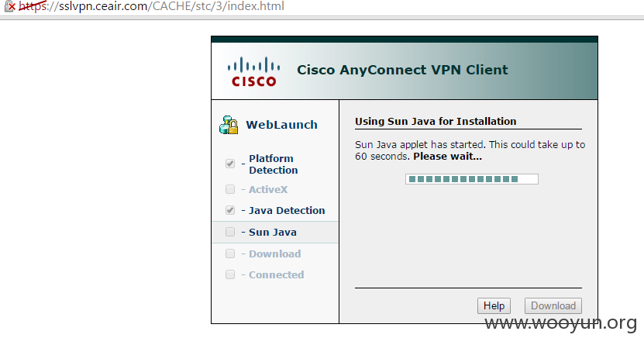Viewport: 644px width, 345px height.
Task: Toggle the ActiveX checkbox
Action: click(x=230, y=189)
